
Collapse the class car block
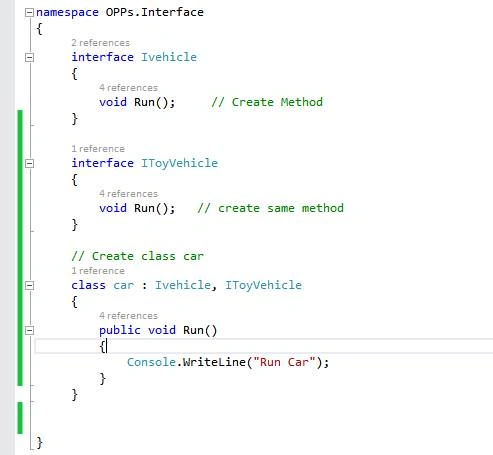(x=30, y=286)
